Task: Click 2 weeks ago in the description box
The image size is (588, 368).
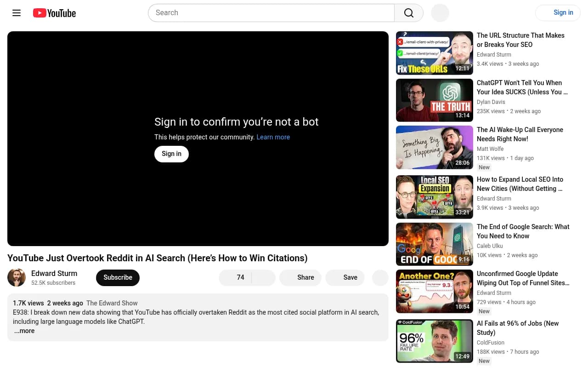Action: (x=65, y=303)
